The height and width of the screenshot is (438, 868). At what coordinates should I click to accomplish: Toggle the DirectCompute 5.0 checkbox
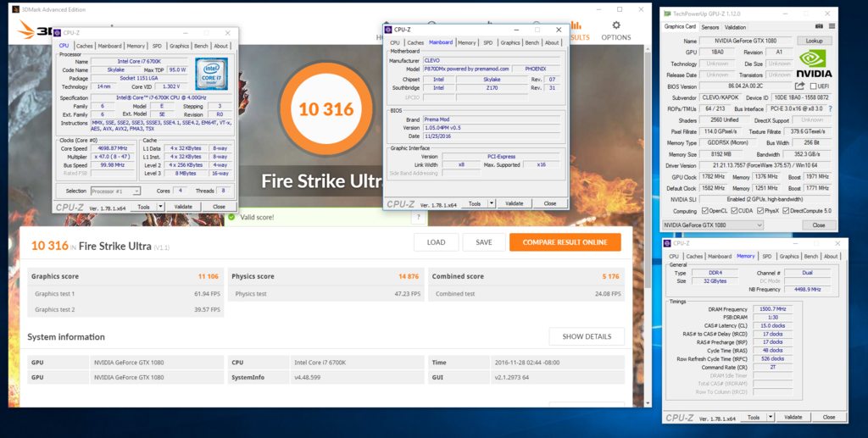point(787,211)
